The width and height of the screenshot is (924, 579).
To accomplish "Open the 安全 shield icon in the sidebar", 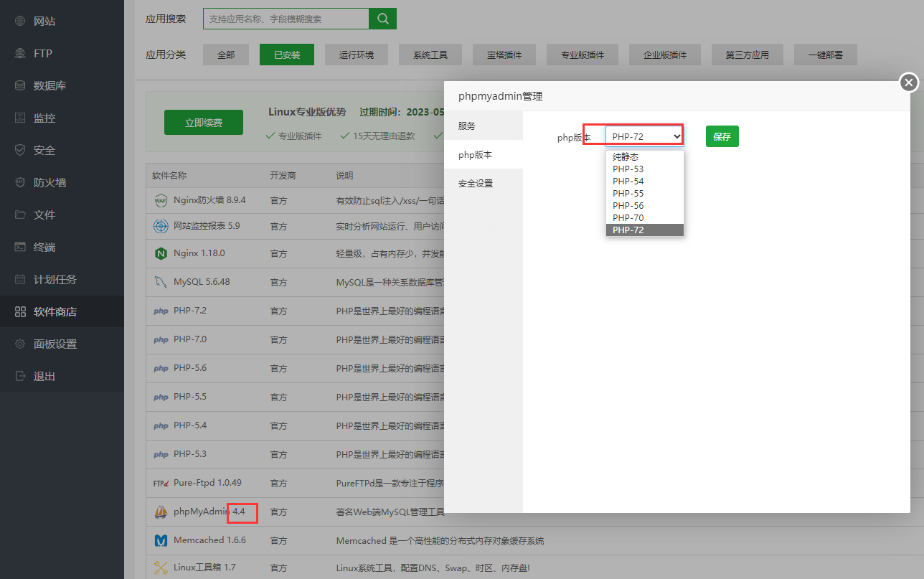I will (20, 151).
